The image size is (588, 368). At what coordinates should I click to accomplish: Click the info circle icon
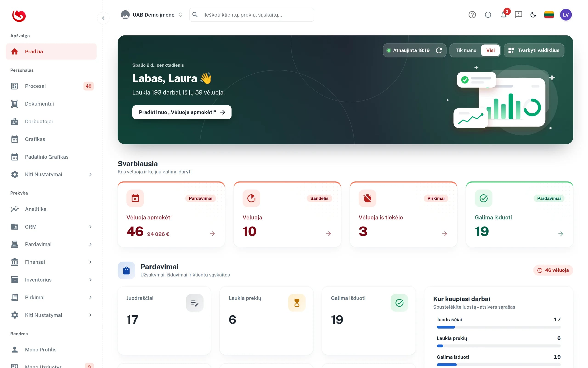pos(488,15)
